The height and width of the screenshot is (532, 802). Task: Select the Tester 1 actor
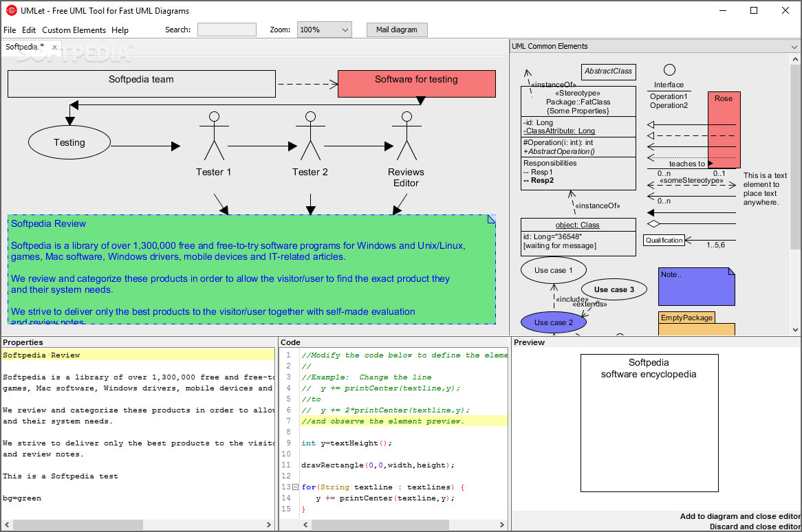[x=214, y=144]
